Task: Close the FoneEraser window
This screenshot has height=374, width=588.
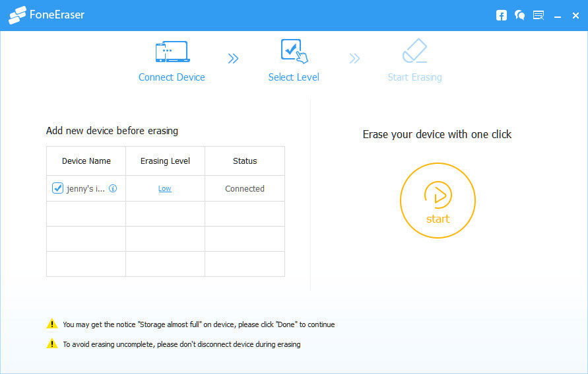Action: coord(575,15)
